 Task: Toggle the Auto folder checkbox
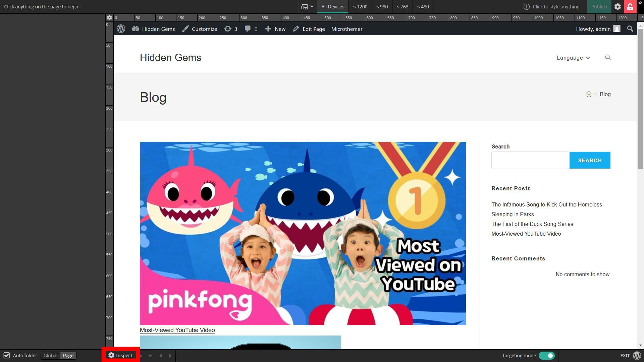pyautogui.click(x=7, y=355)
